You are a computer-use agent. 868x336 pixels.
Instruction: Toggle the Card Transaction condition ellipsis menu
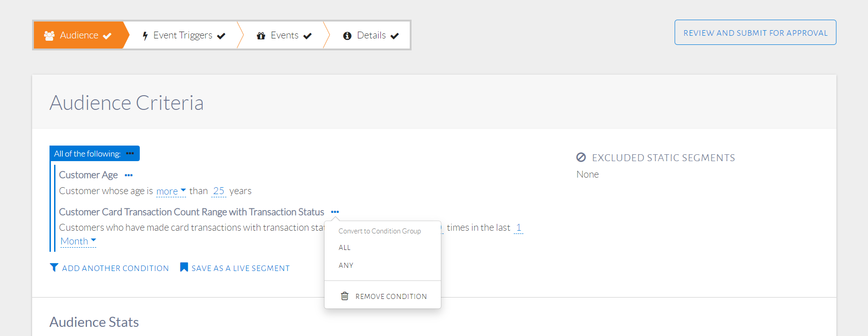335,212
